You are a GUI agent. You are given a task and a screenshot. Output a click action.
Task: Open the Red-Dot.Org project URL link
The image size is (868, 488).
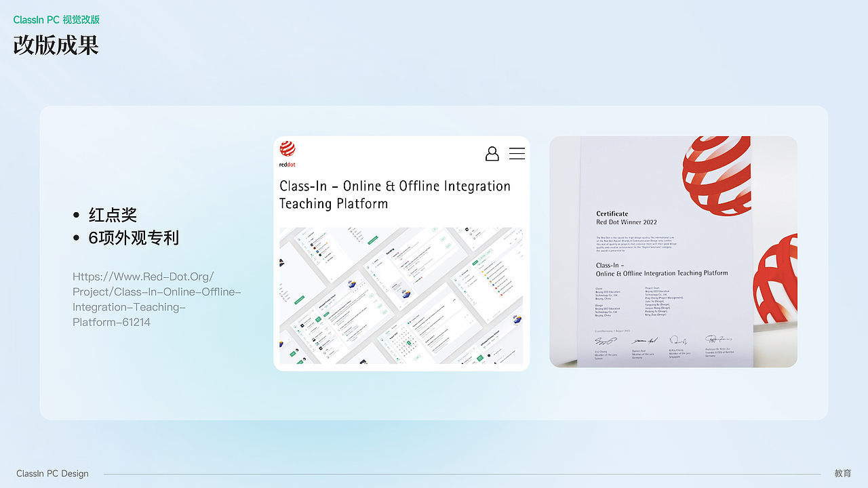pyautogui.click(x=157, y=299)
